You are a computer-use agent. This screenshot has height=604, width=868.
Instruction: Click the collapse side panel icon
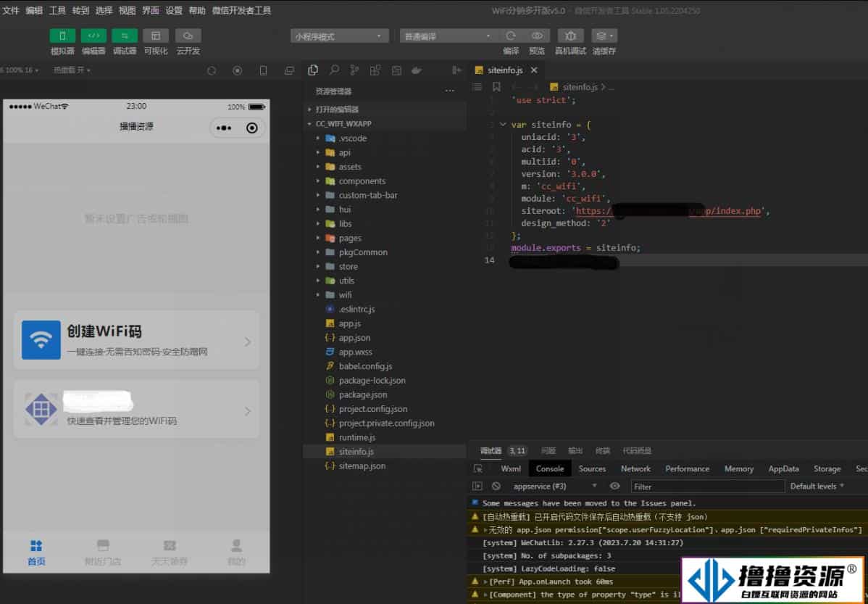click(x=456, y=70)
